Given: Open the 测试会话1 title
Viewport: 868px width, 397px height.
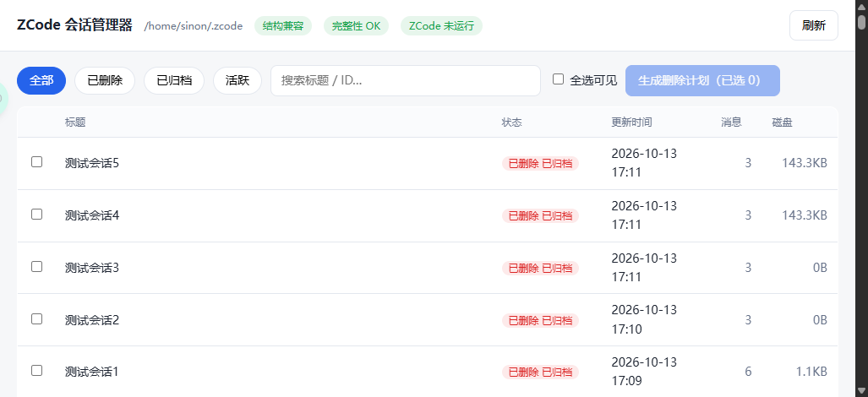Looking at the screenshot, I should click(x=92, y=372).
